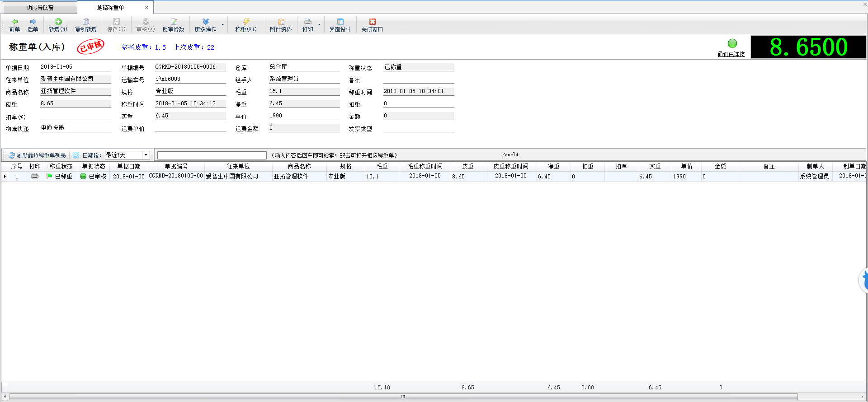The width and height of the screenshot is (868, 402).
Task: Click the 通讯已连接 status link
Action: point(731,54)
